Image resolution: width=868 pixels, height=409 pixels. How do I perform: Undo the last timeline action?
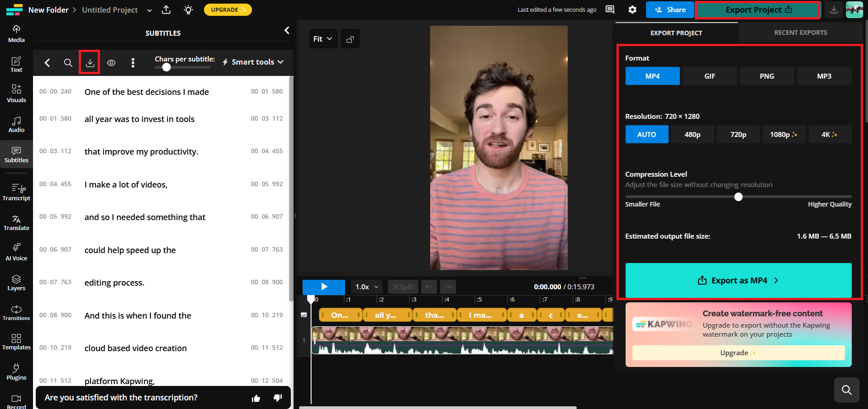pyautogui.click(x=429, y=287)
